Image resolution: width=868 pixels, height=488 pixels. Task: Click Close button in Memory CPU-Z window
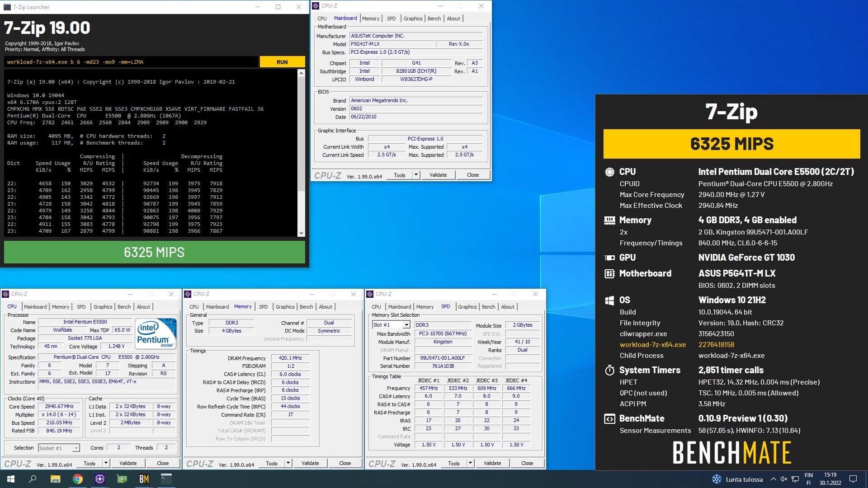point(345,463)
